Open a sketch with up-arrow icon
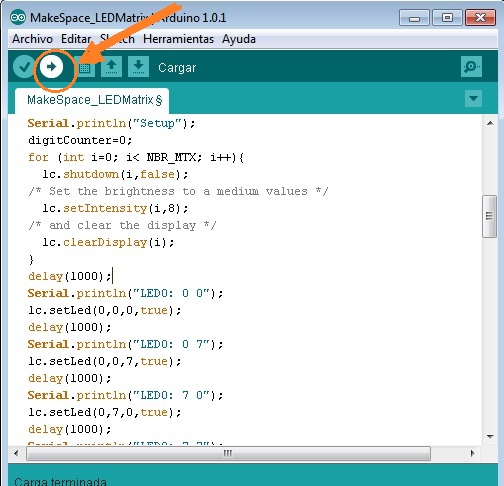The height and width of the screenshot is (486, 504). [111, 67]
